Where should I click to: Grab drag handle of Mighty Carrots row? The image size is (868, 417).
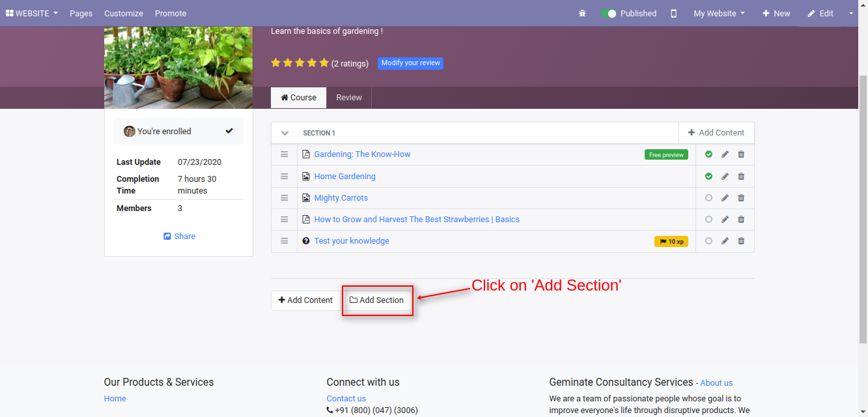pyautogui.click(x=284, y=198)
